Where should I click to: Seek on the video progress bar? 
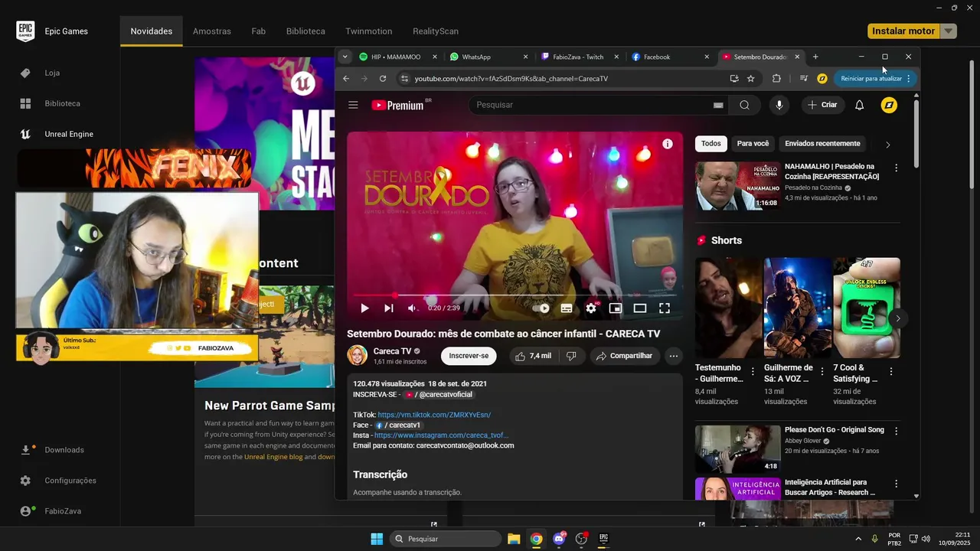click(x=514, y=295)
